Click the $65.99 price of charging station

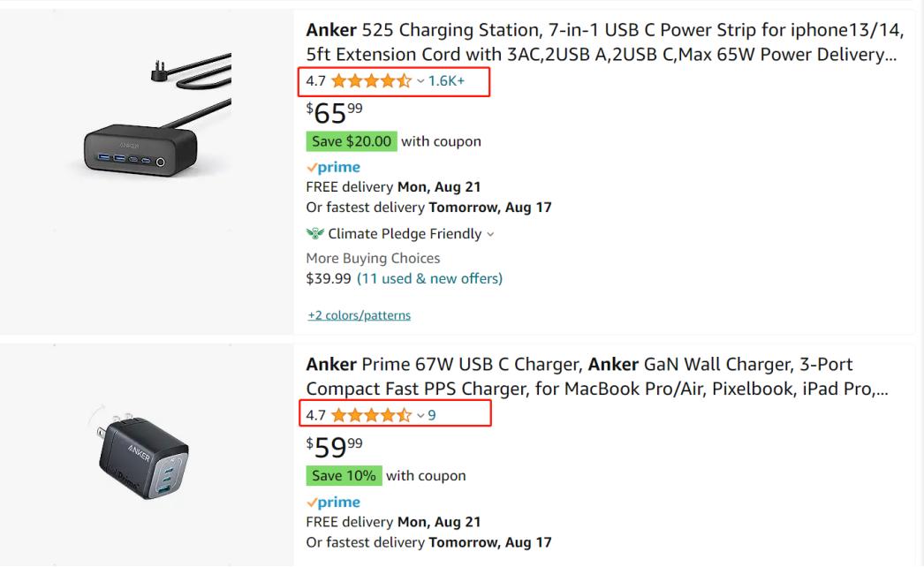click(334, 112)
